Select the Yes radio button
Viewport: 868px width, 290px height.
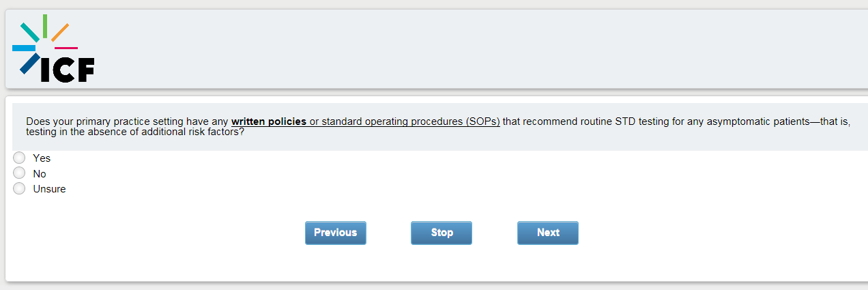coord(19,158)
